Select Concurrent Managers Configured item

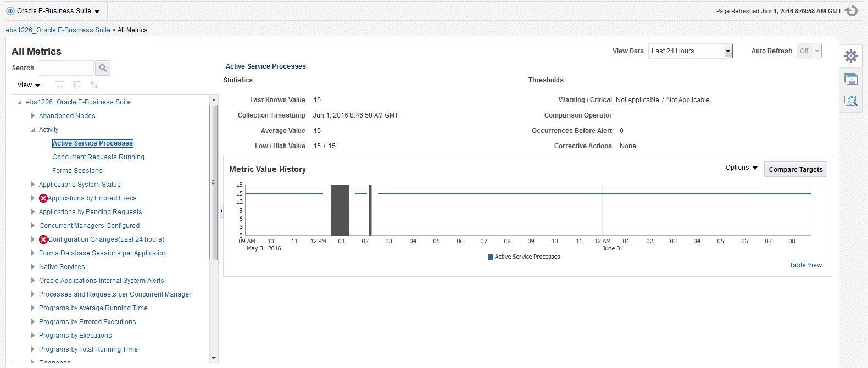(89, 226)
